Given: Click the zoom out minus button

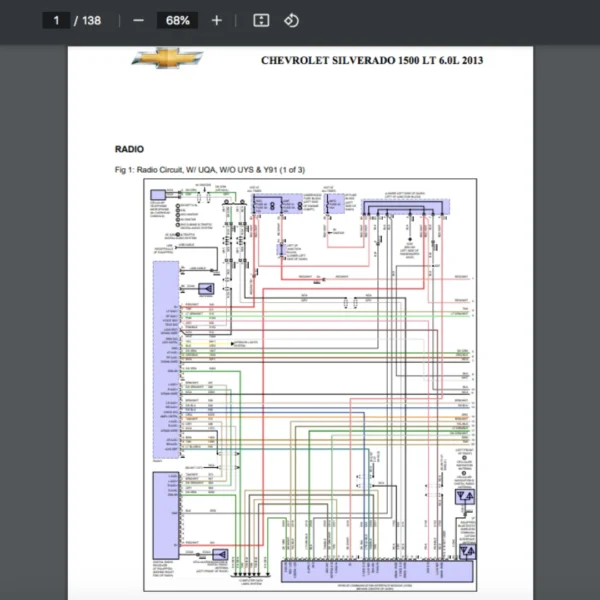Looking at the screenshot, I should point(139,20).
